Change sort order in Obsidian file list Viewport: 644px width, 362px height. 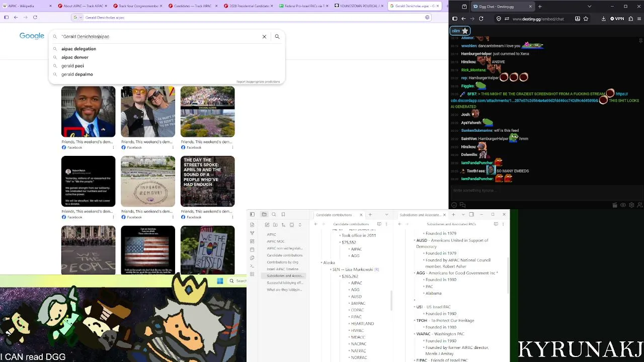click(284, 225)
